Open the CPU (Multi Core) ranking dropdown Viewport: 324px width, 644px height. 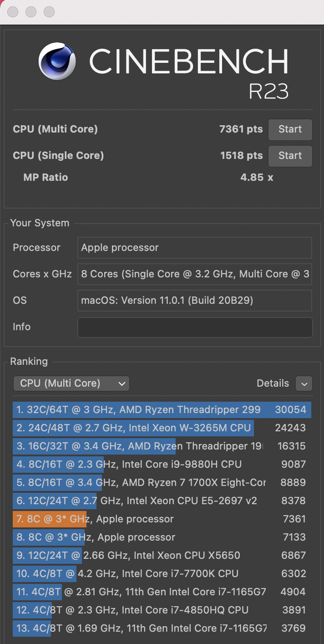pyautogui.click(x=71, y=383)
